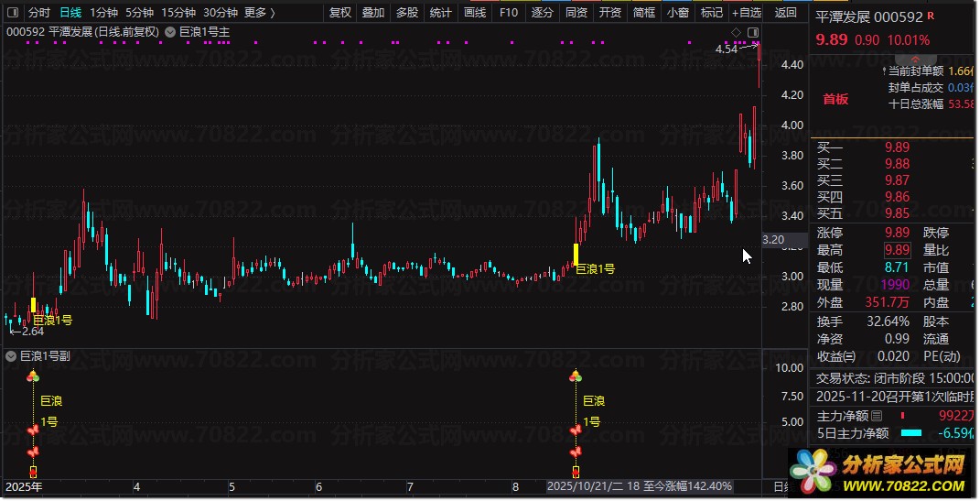The width and height of the screenshot is (980, 501).
Task: Click the 2.64 low price label
Action: [33, 332]
